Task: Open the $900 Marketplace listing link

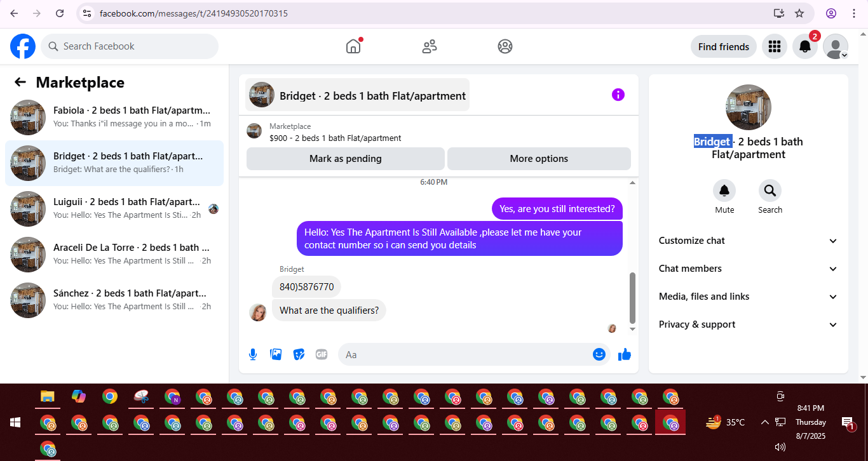Action: [335, 138]
